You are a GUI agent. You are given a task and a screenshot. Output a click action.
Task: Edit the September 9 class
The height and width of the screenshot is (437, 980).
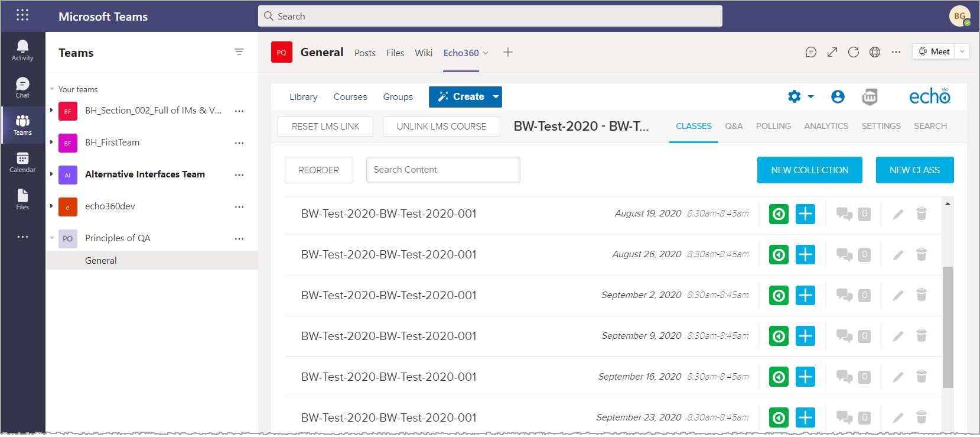pos(898,336)
